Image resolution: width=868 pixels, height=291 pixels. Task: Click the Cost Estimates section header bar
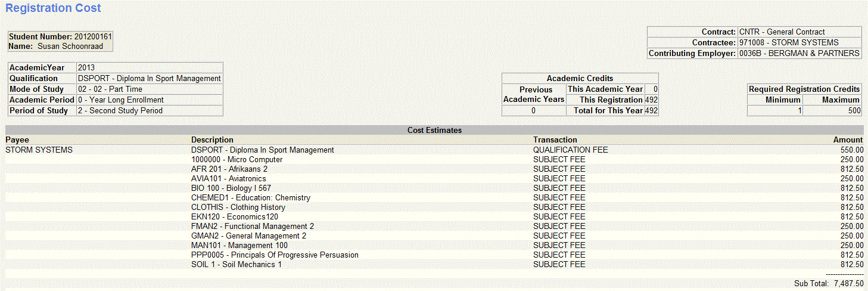pos(434,130)
